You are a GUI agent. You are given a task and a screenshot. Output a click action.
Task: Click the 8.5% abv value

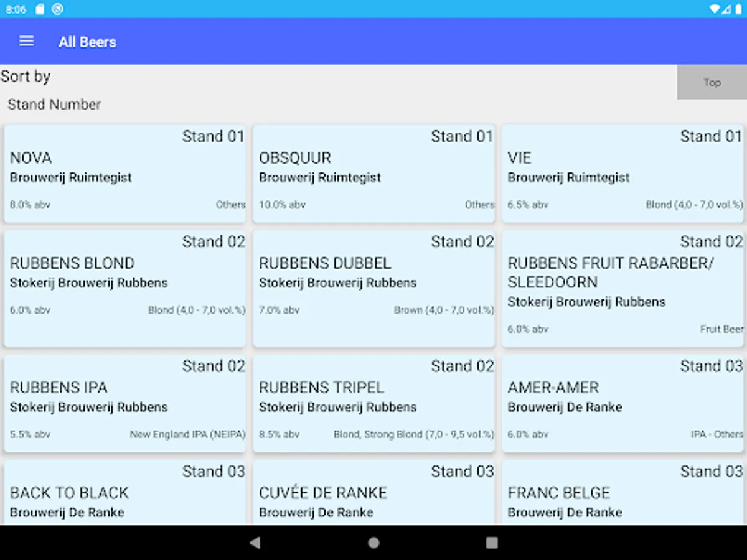[x=279, y=434]
